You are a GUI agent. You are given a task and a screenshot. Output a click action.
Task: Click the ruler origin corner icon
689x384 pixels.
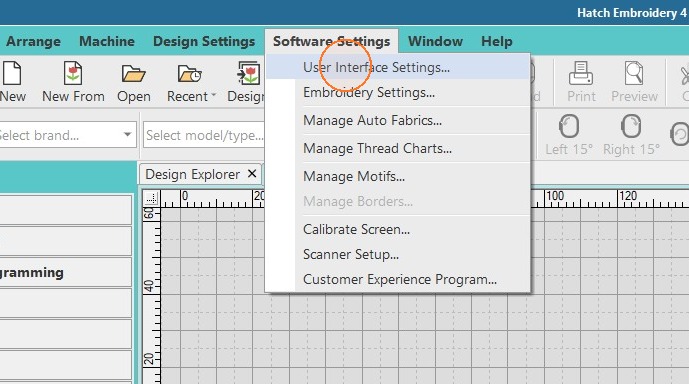(x=152, y=199)
